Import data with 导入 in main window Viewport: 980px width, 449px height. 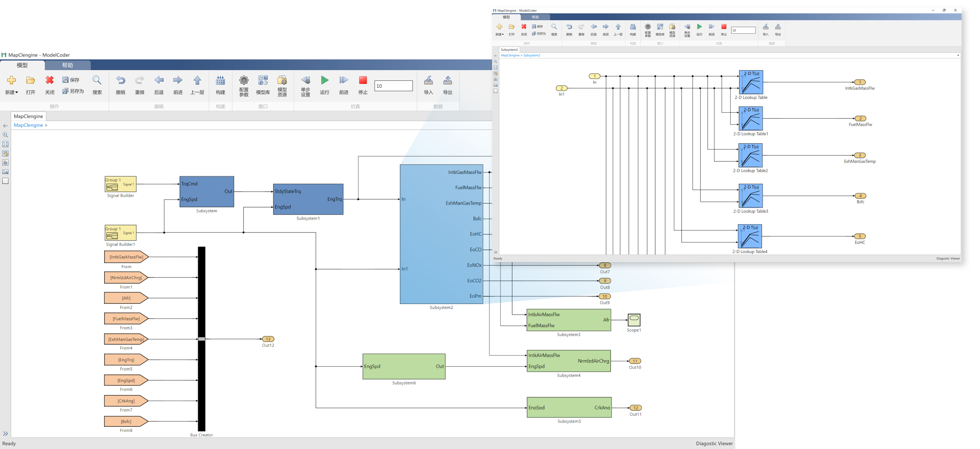click(x=429, y=85)
